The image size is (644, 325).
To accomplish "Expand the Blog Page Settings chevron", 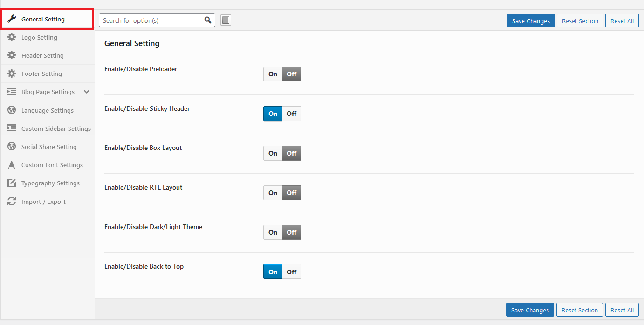I will [x=87, y=92].
